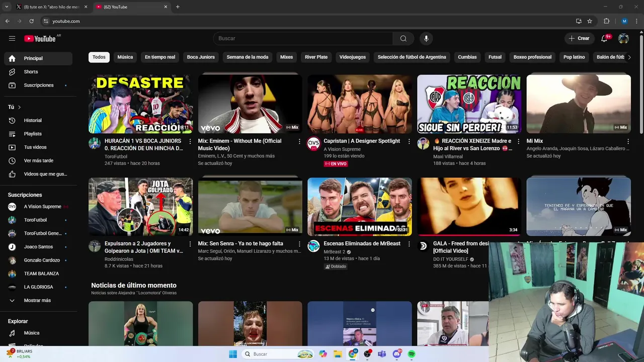644x362 pixels.
Task: Open options for Huracán vs Boca video
Action: click(190, 141)
